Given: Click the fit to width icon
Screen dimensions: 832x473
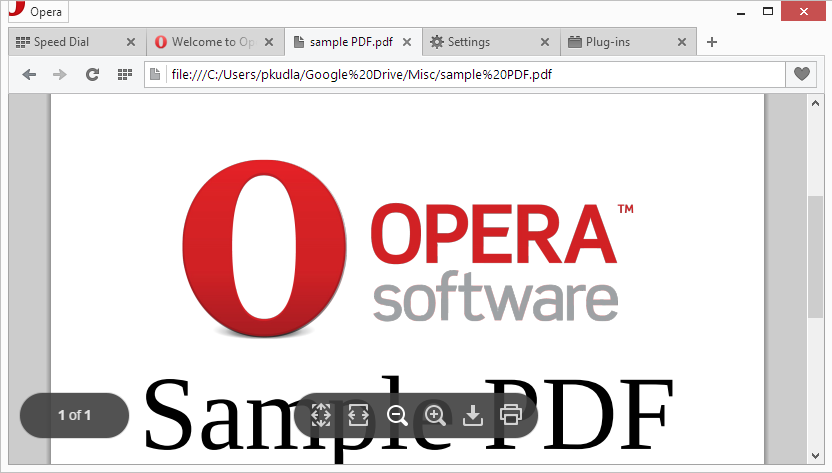Looking at the screenshot, I should [359, 415].
